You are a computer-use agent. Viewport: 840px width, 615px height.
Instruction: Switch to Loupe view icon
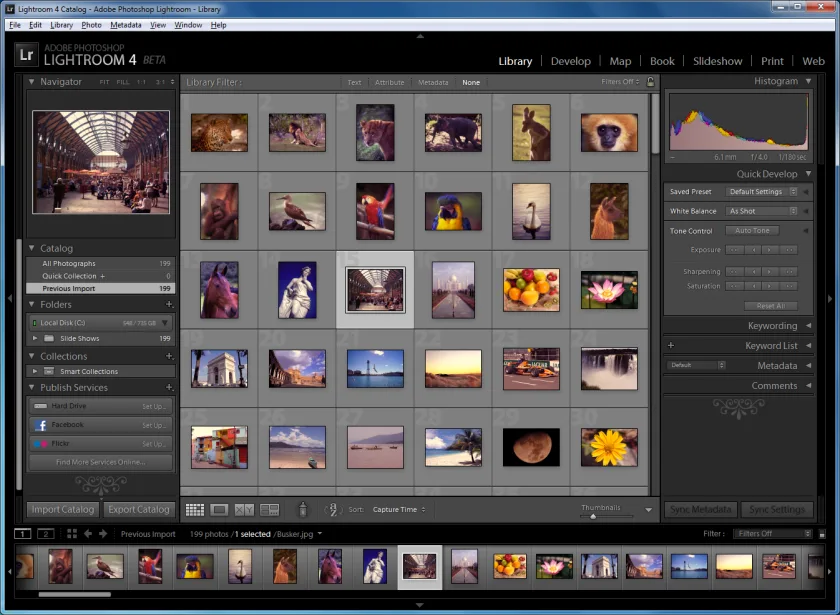(219, 509)
